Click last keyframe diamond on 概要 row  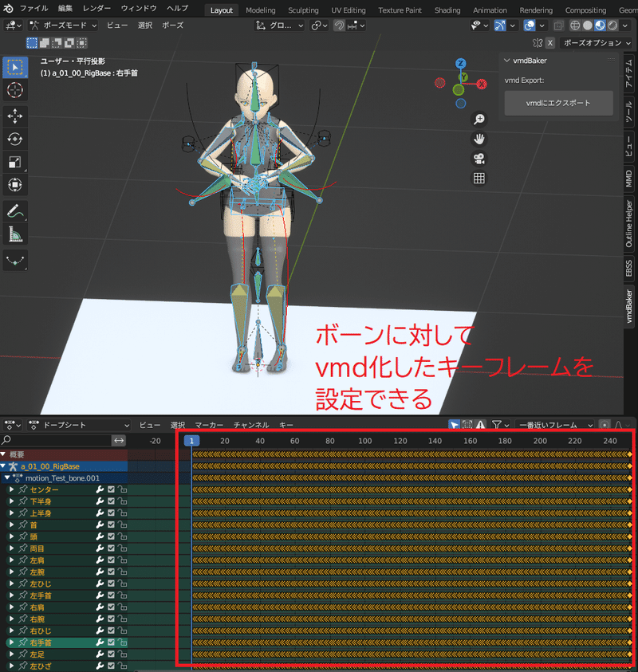pyautogui.click(x=629, y=454)
